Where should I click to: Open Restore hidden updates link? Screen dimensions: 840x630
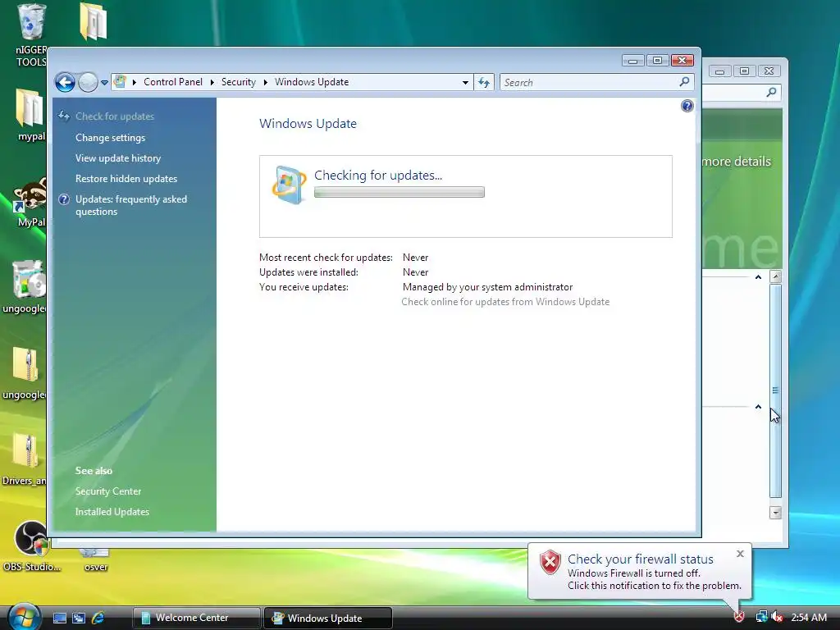click(126, 178)
